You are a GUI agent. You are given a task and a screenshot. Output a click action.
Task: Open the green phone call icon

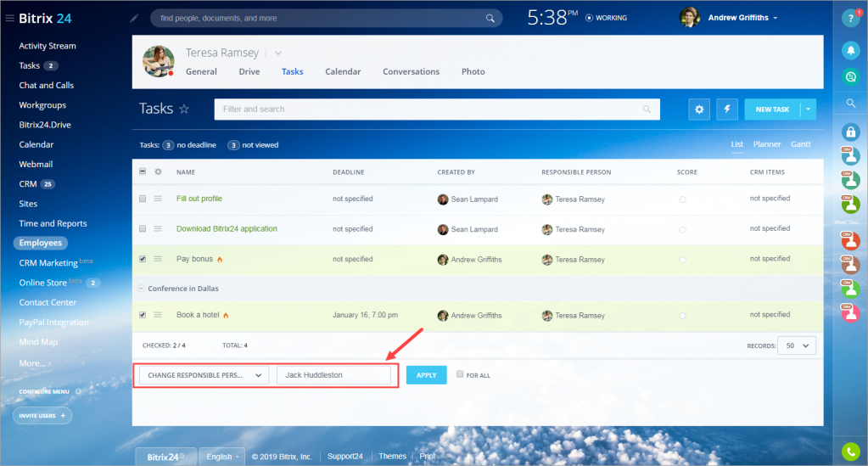tap(851, 452)
